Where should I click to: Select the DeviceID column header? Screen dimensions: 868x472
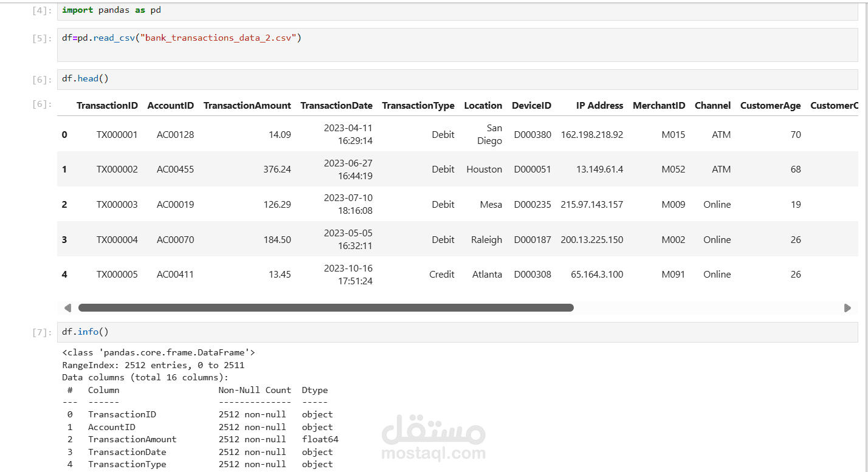531,106
